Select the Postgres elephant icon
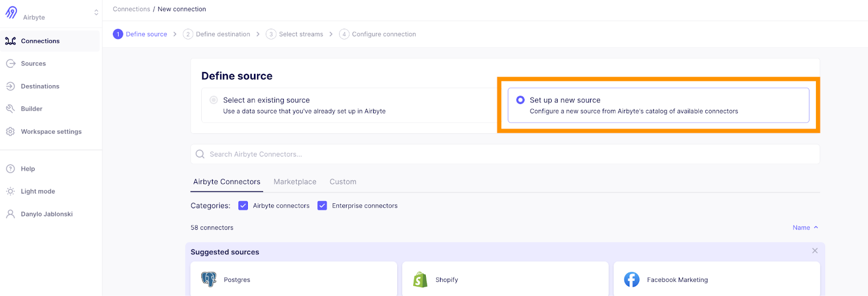Screen dimensions: 868x296 point(209,280)
